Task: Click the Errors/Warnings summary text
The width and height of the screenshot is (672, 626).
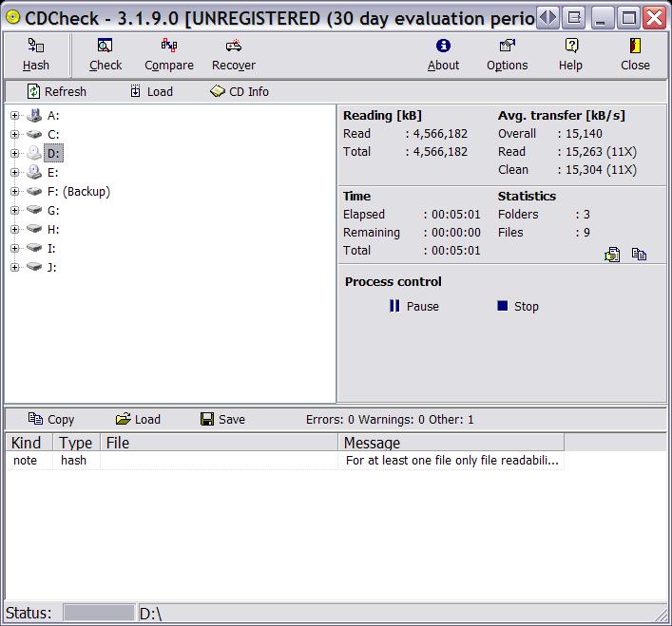Action: 390,419
